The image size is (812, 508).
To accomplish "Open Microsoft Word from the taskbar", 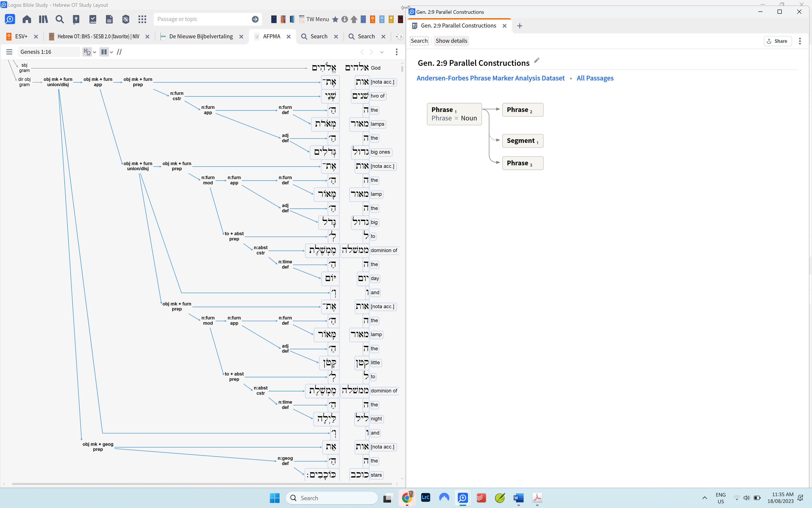I will click(518, 498).
